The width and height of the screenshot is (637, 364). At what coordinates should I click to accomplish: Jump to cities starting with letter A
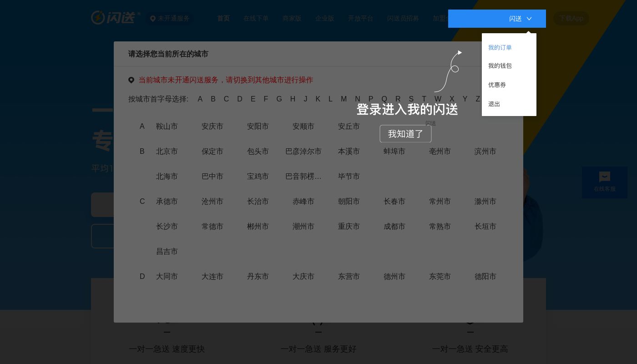[x=200, y=99]
